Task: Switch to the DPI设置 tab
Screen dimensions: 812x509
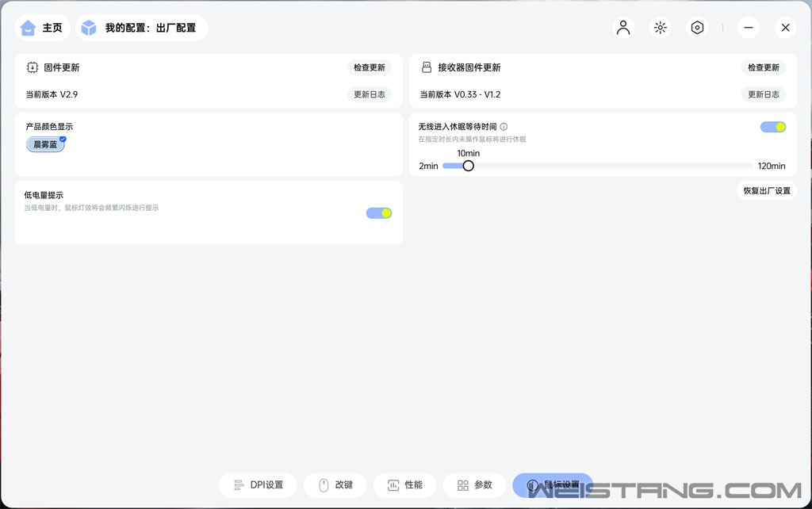Action: pos(258,485)
